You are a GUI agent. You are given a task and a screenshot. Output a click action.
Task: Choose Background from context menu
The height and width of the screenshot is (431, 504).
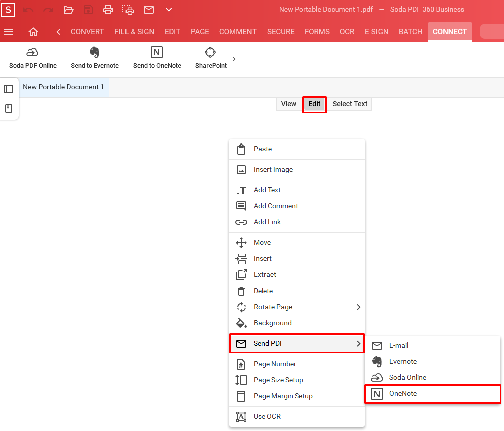click(297, 323)
